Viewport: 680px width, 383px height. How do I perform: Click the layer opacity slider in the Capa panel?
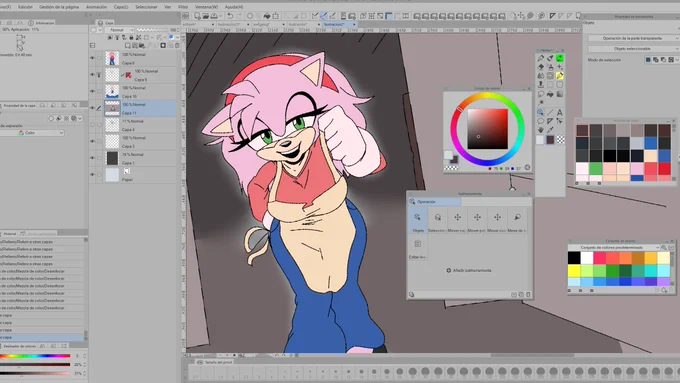pyautogui.click(x=152, y=30)
